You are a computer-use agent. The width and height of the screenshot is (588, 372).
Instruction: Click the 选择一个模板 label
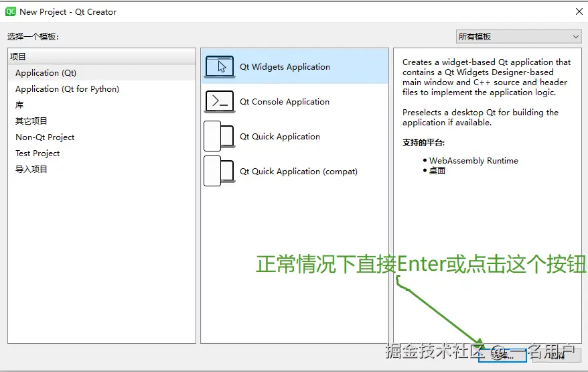click(33, 37)
